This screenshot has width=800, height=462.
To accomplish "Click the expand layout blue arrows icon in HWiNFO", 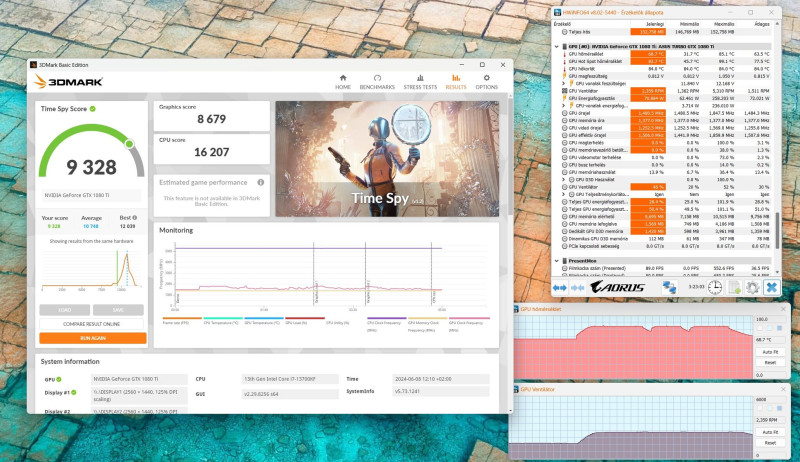I will [x=560, y=288].
